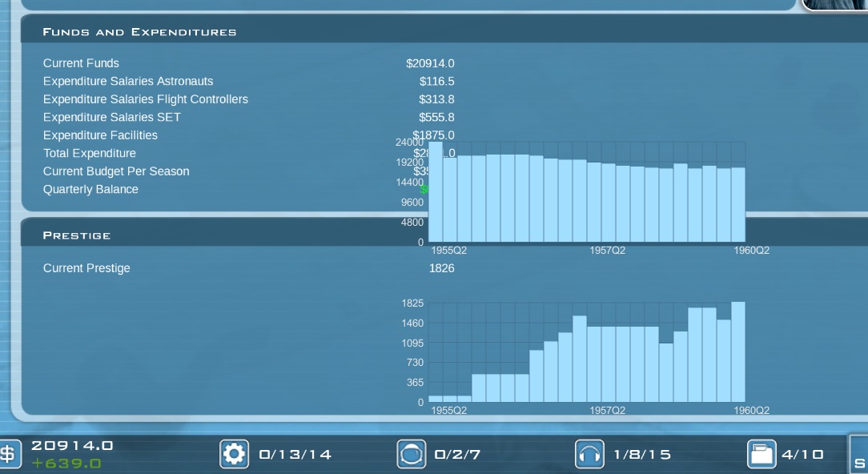This screenshot has height=474, width=868.
Task: Select the 4/10 programs counter
Action: point(802,455)
